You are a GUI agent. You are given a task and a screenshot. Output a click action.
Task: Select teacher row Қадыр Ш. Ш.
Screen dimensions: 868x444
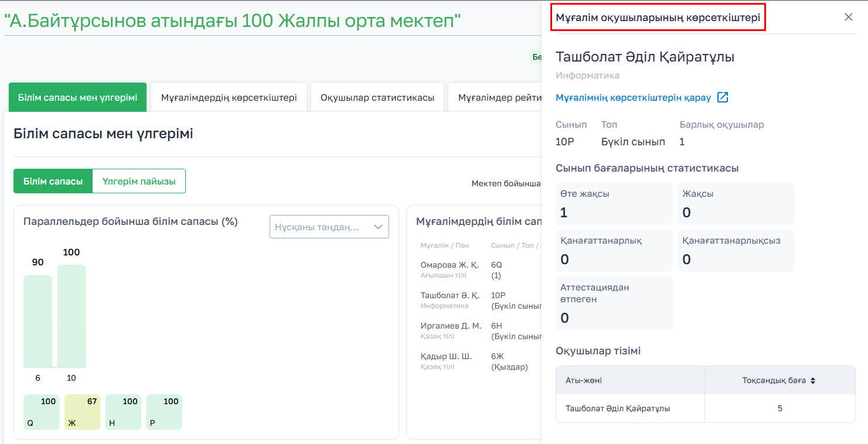coord(446,361)
